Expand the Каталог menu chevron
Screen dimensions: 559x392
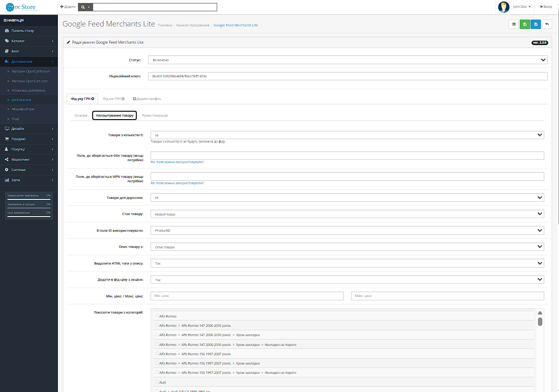(52, 41)
